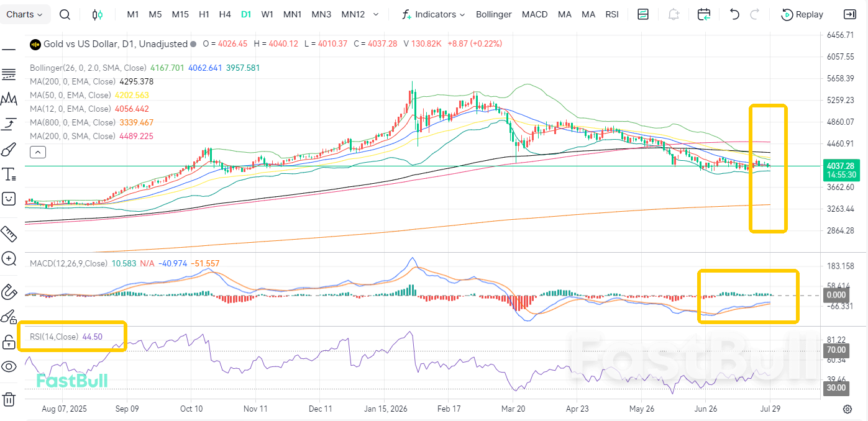Undo the last chart action

734,14
